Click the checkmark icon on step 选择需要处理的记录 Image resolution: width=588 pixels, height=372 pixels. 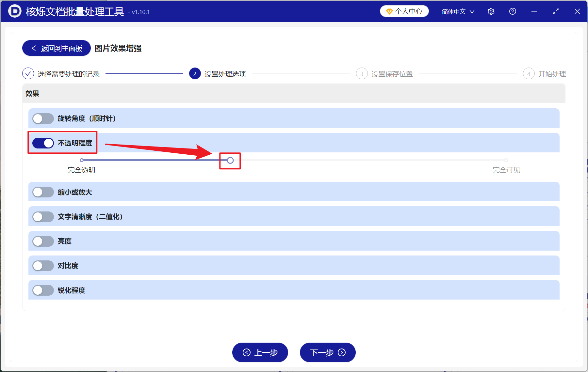28,74
